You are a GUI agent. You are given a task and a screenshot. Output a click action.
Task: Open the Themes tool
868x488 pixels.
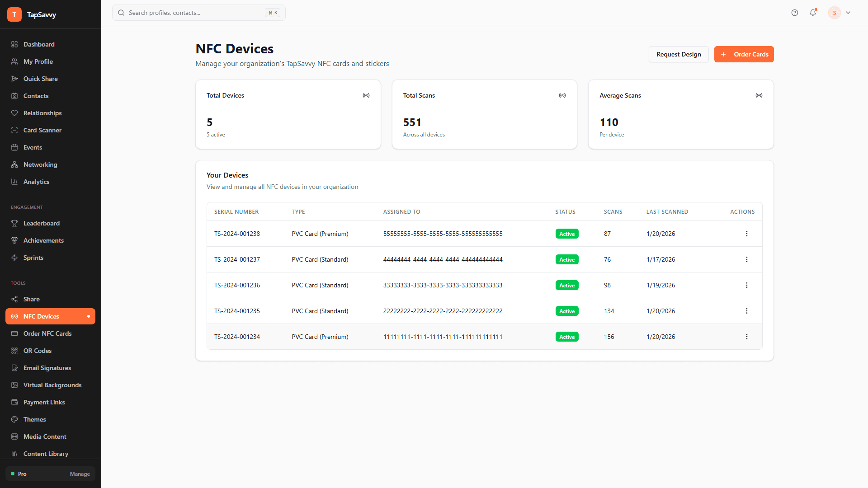pyautogui.click(x=35, y=419)
